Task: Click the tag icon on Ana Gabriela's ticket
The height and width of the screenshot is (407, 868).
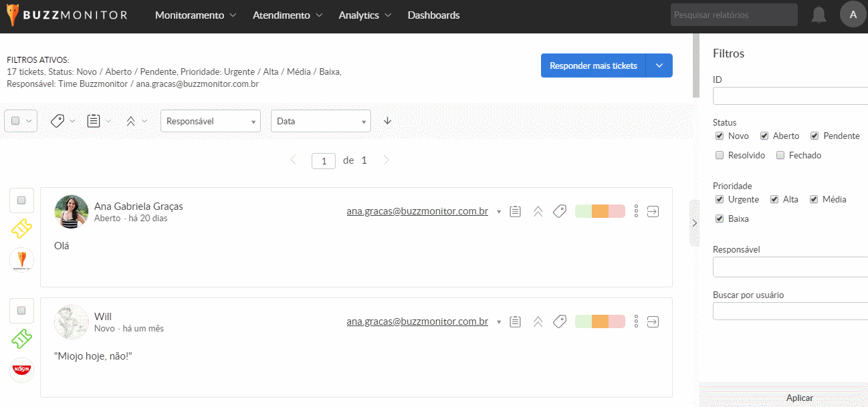Action: pyautogui.click(x=560, y=211)
